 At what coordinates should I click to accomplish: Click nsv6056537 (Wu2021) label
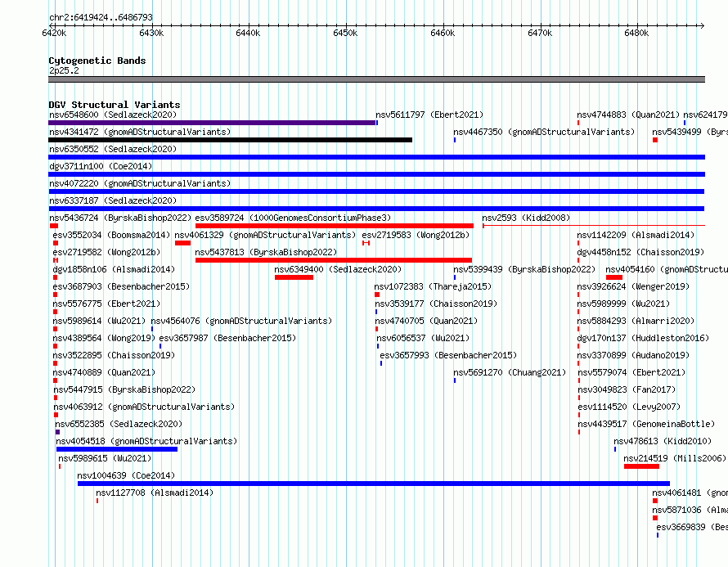tap(423, 338)
